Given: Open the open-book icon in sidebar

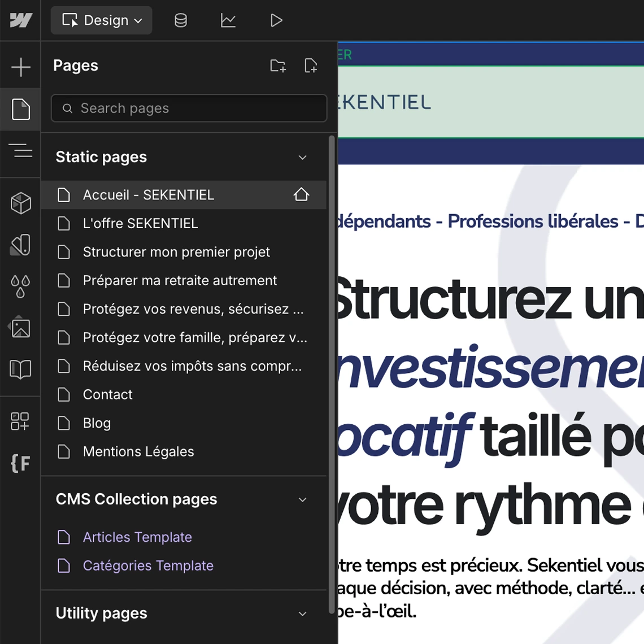Looking at the screenshot, I should tap(20, 369).
